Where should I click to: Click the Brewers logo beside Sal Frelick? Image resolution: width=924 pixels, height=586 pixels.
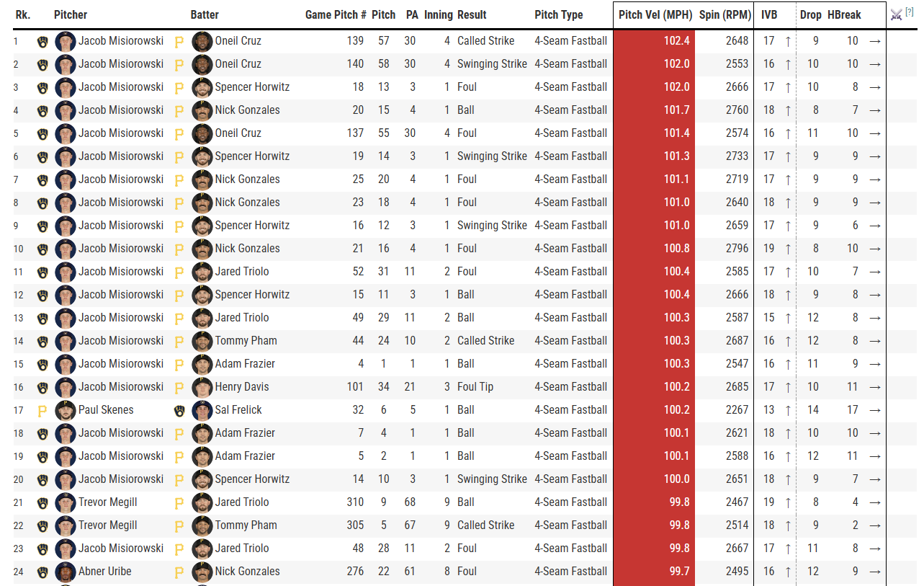[179, 410]
